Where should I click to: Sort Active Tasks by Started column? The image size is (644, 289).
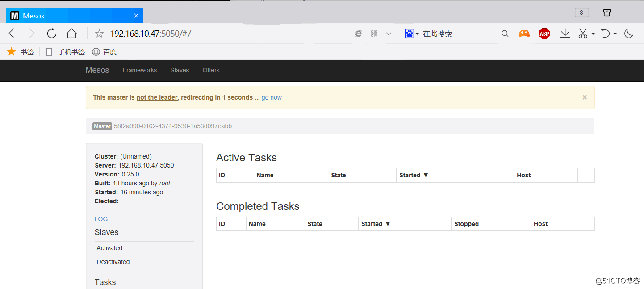[x=455, y=175]
